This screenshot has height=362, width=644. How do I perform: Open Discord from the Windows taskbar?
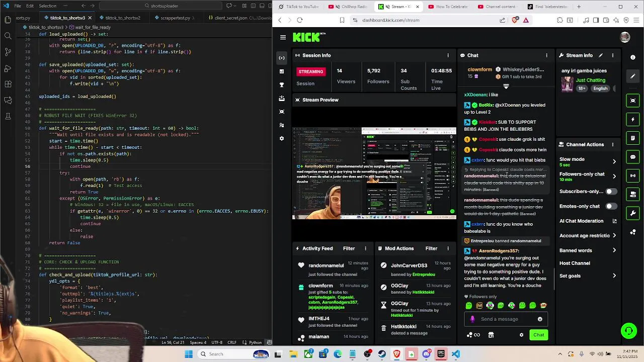pyautogui.click(x=426, y=354)
